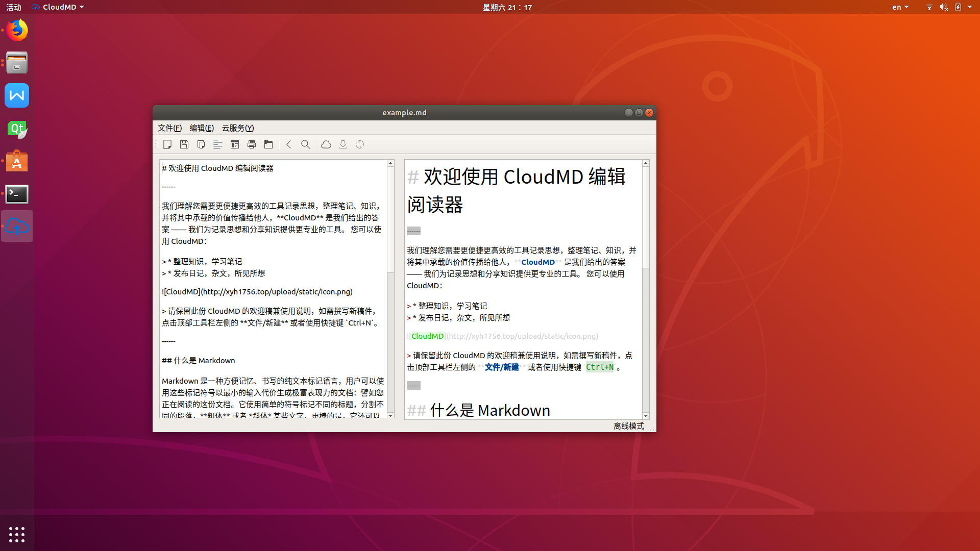Click the download toolbar icon
The width and height of the screenshot is (980, 551).
343,144
